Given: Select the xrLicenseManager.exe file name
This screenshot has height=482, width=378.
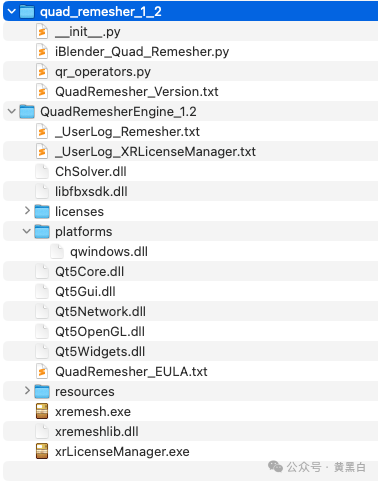Looking at the screenshot, I should (122, 452).
